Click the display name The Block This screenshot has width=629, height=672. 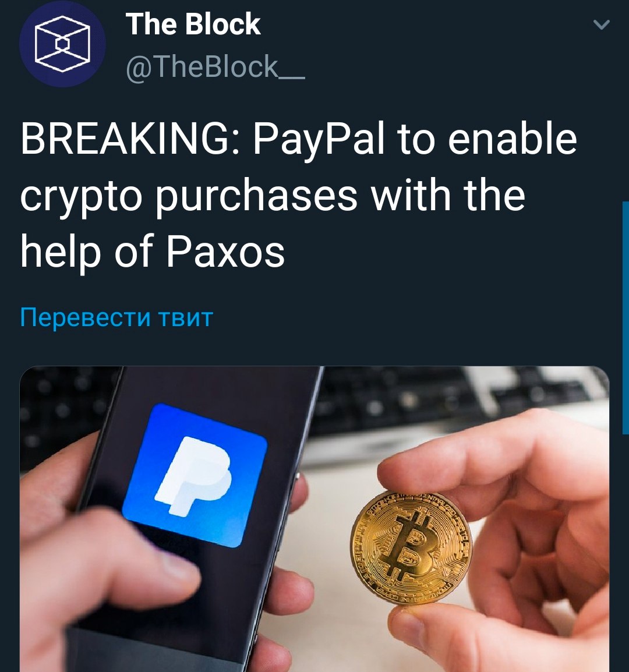pyautogui.click(x=193, y=24)
